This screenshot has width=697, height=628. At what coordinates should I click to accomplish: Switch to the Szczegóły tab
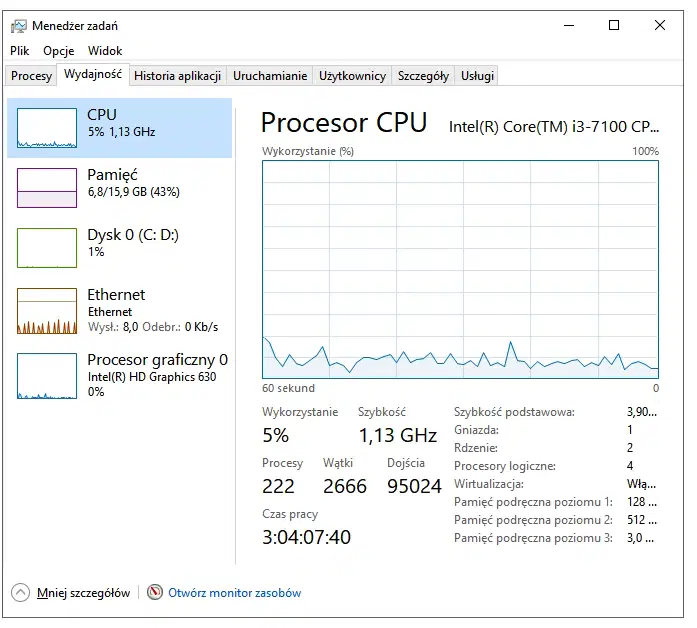pyautogui.click(x=423, y=76)
